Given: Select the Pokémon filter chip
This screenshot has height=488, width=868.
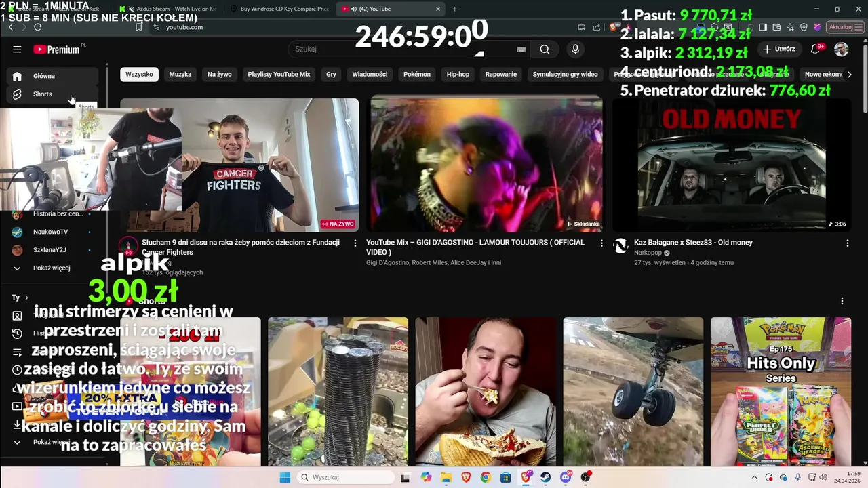Looking at the screenshot, I should click(x=417, y=74).
